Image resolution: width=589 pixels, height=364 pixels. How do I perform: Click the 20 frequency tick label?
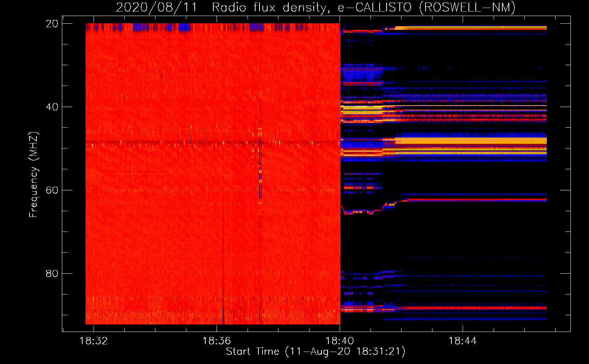52,24
